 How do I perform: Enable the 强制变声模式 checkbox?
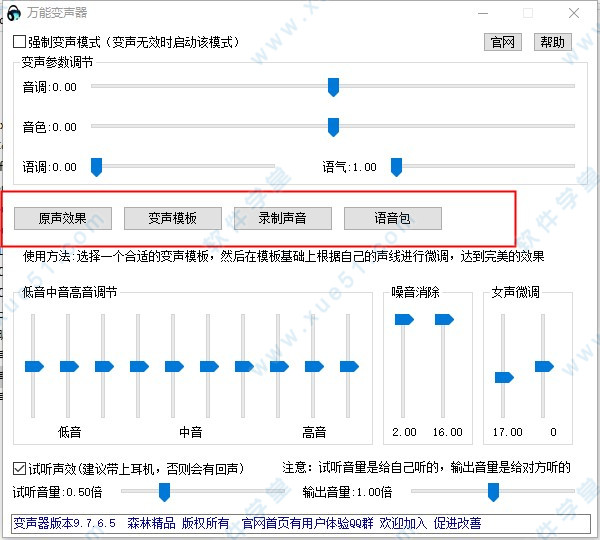[19, 42]
